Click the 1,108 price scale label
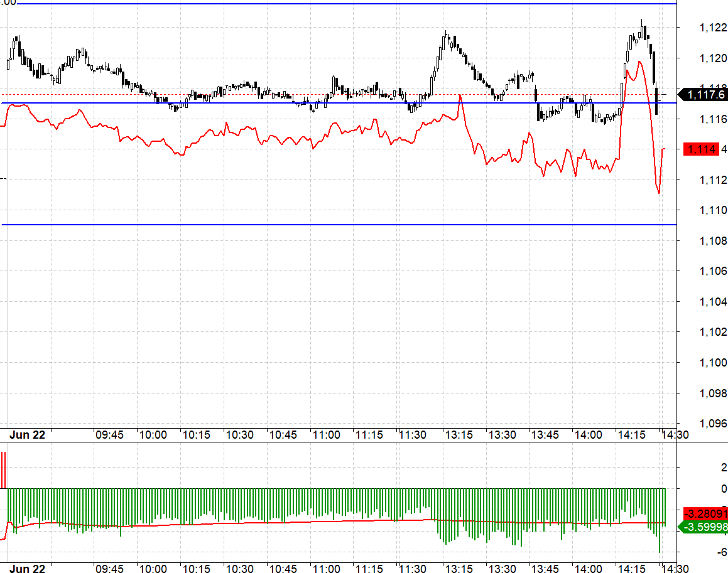 713,241
